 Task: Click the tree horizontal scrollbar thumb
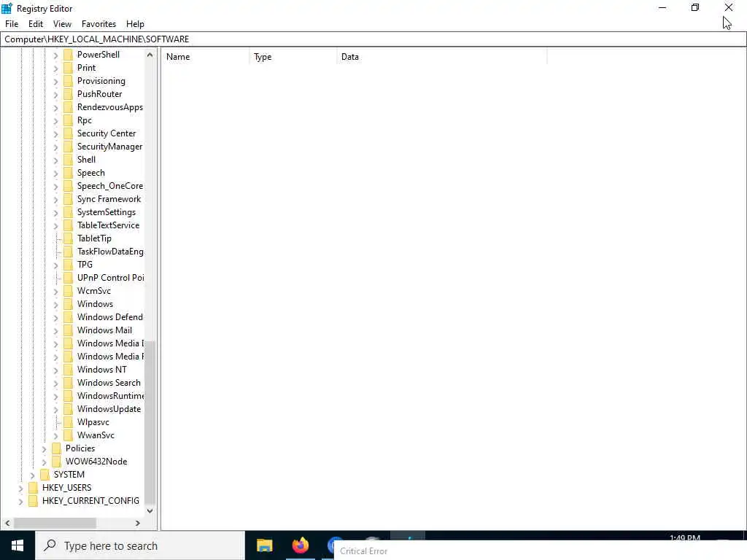click(55, 523)
